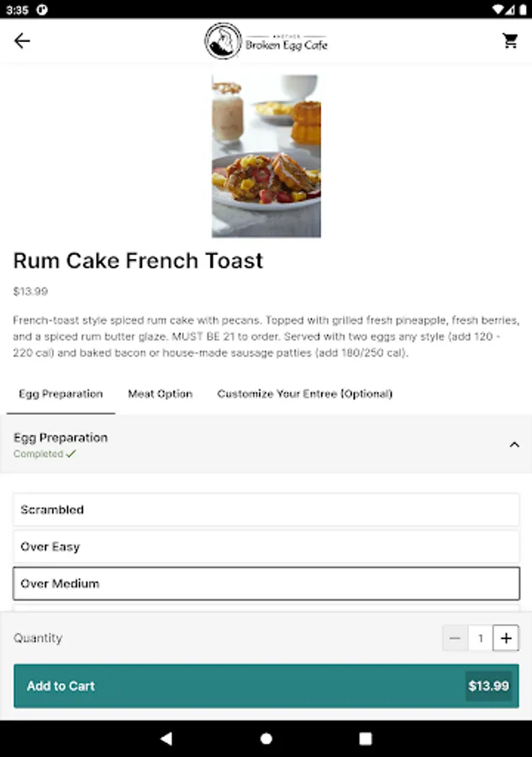Image resolution: width=532 pixels, height=757 pixels.
Task: Tap the quantity value field
Action: point(481,638)
